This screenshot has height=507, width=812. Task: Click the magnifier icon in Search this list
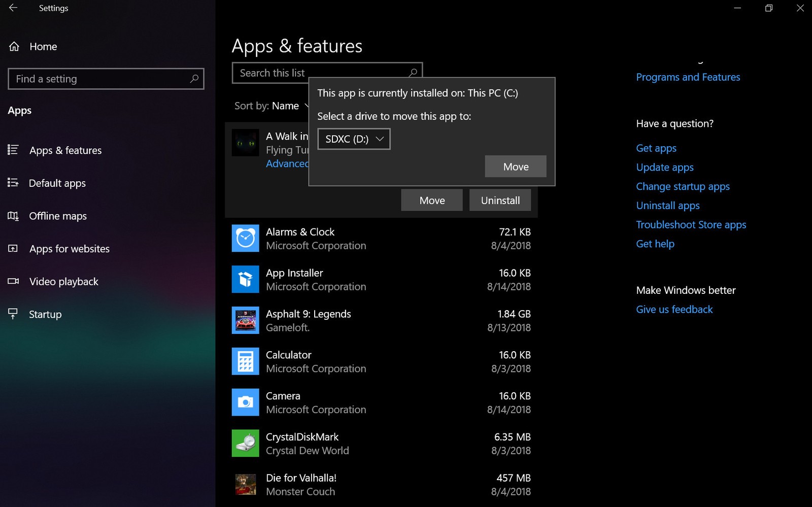pos(413,73)
